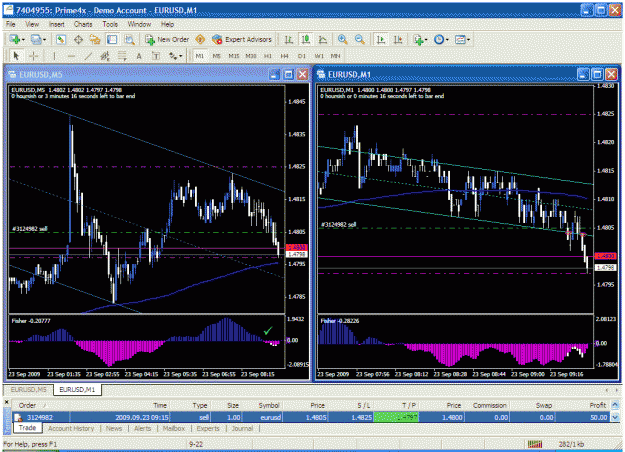Close the Terminal panel with x

(6, 402)
